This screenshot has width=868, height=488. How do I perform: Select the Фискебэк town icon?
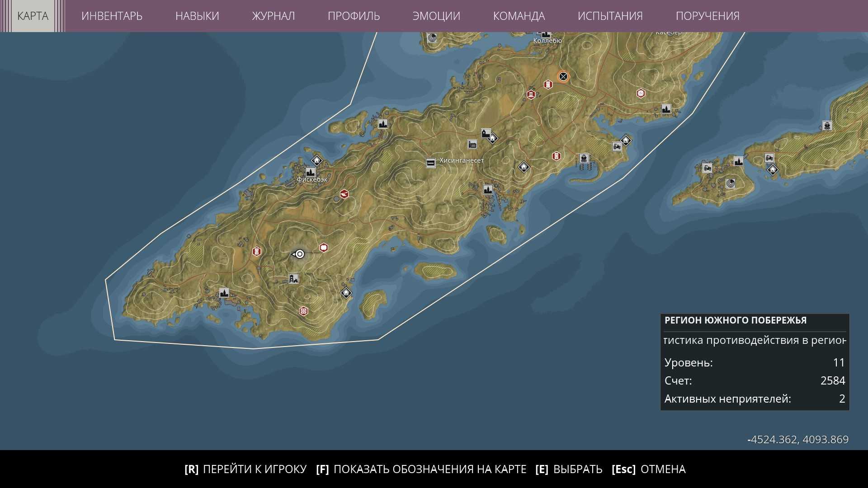pos(310,172)
